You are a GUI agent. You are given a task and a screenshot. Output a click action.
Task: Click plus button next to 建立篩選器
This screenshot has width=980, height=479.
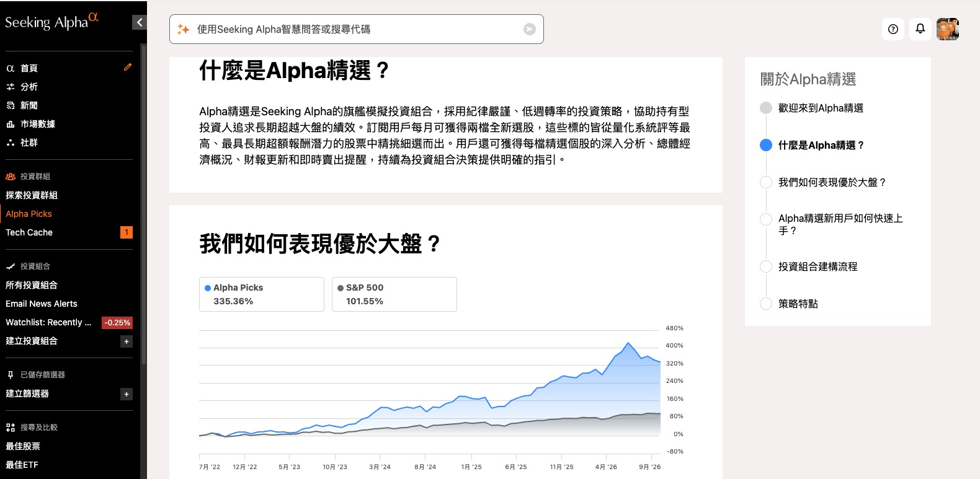[x=127, y=394]
